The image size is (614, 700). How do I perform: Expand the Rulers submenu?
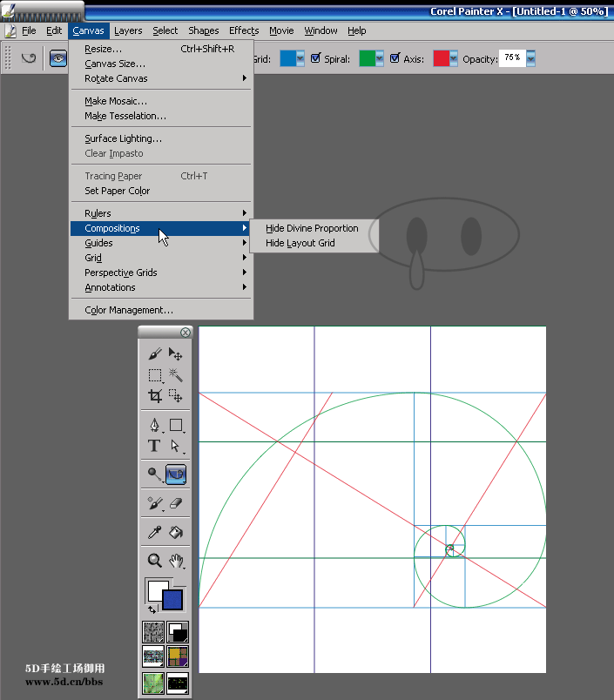click(162, 213)
